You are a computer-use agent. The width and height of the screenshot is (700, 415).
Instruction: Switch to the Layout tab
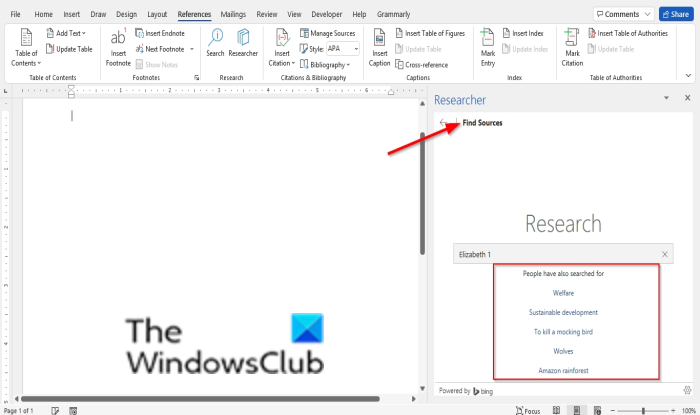pyautogui.click(x=157, y=14)
